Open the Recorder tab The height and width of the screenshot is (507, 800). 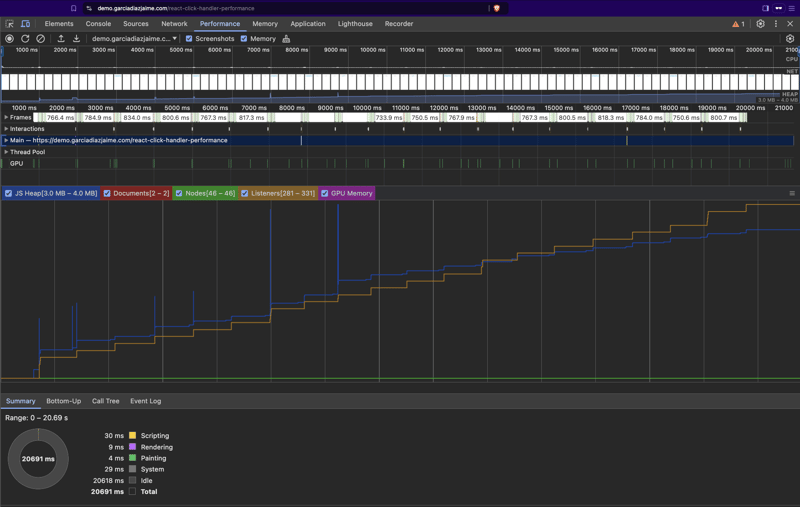(398, 24)
